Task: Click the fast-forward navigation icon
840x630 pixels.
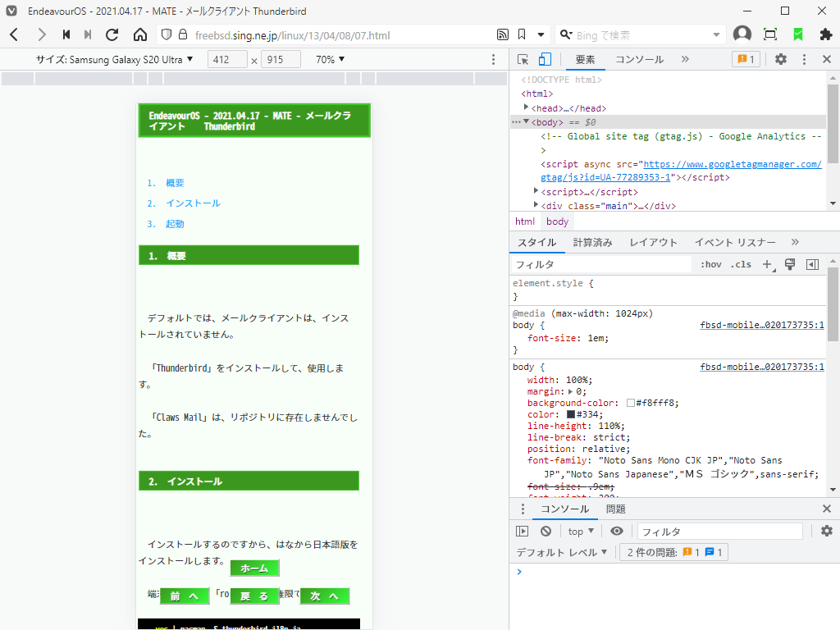Action: pyautogui.click(x=88, y=34)
